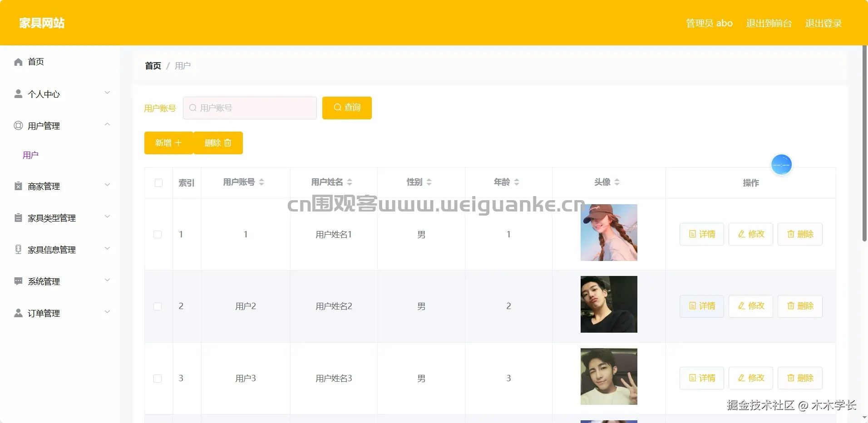Sort by 性别 column arrows
The width and height of the screenshot is (868, 423).
click(x=429, y=182)
